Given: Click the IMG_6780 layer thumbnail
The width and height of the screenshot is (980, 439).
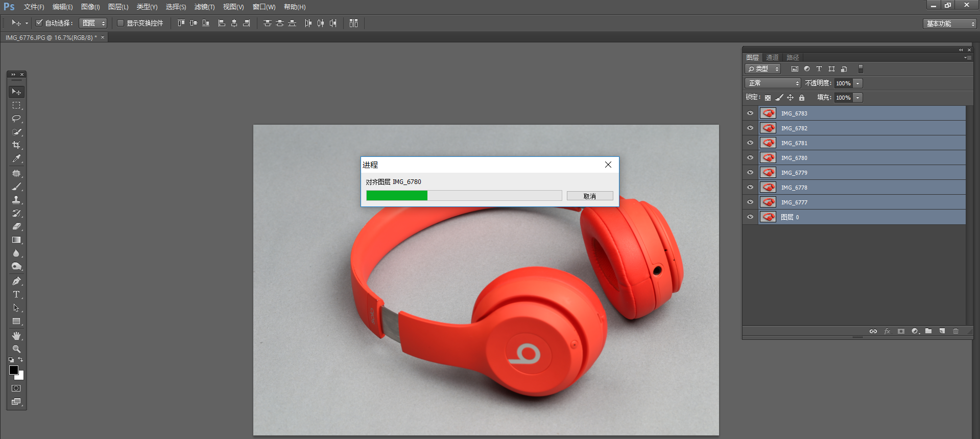Looking at the screenshot, I should 768,158.
